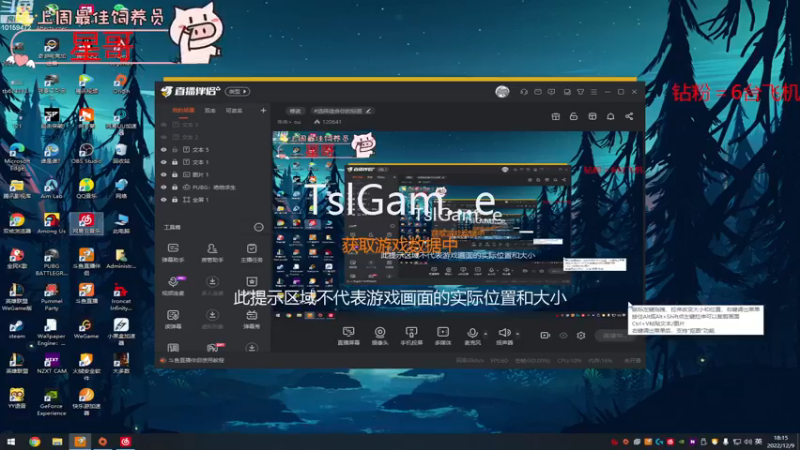This screenshot has width=800, height=450.
Task: Click the mode switch button beside logo
Action: (x=237, y=91)
